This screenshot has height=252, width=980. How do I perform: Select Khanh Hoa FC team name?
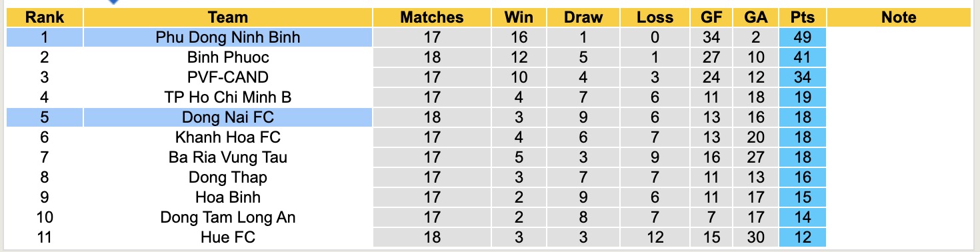click(x=228, y=137)
